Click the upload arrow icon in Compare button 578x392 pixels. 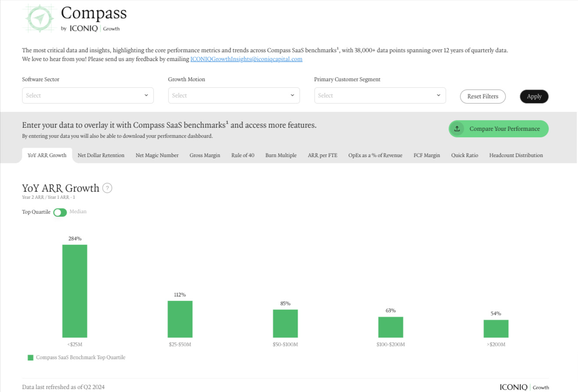pos(457,129)
